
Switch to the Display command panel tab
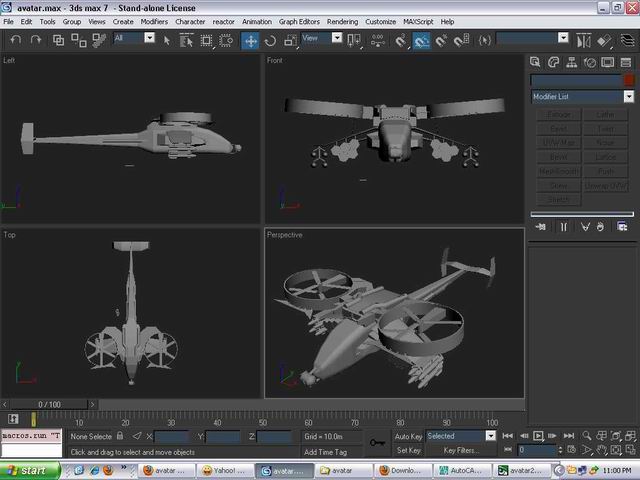608,62
